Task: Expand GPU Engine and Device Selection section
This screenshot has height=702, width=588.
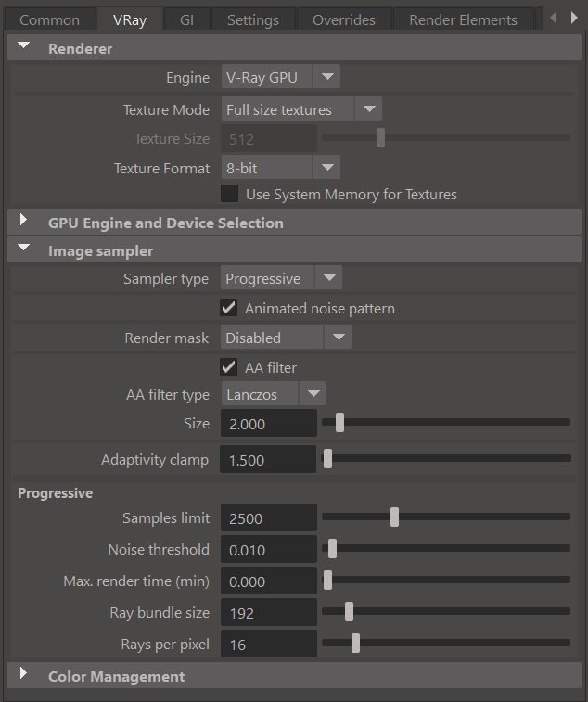Action: [x=24, y=223]
